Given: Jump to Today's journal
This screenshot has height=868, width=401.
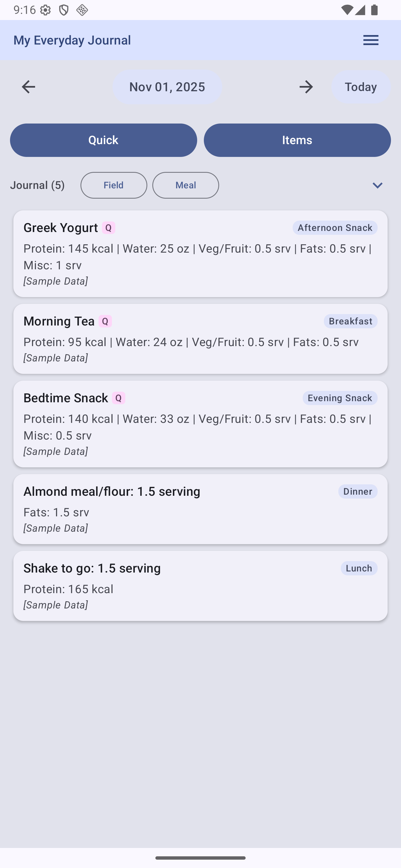Looking at the screenshot, I should click(361, 87).
